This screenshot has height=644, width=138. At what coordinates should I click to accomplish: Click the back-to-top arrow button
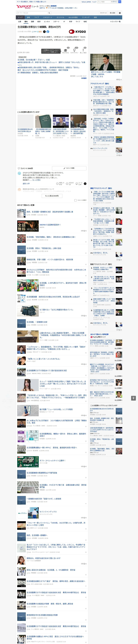coord(133,398)
